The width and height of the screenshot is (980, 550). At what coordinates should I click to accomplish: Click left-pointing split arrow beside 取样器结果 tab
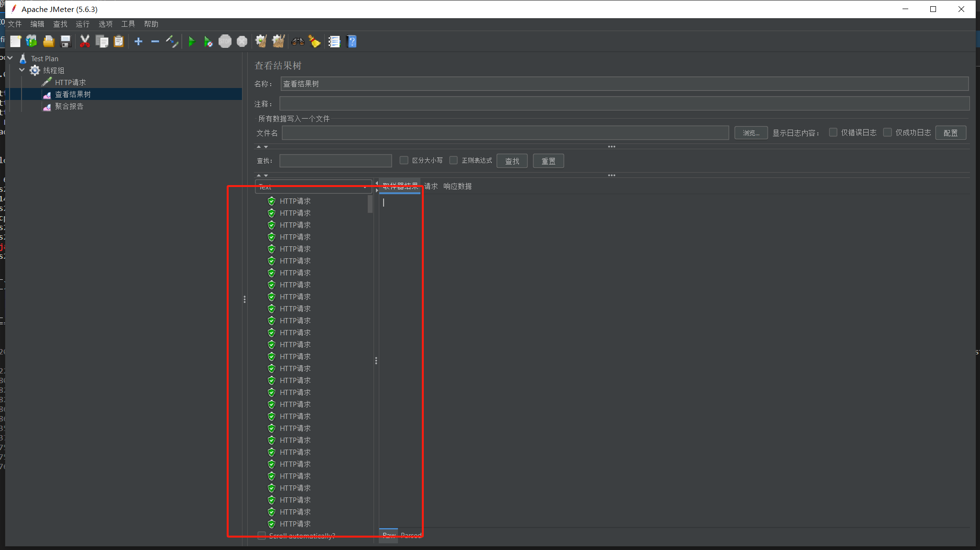pos(377,183)
